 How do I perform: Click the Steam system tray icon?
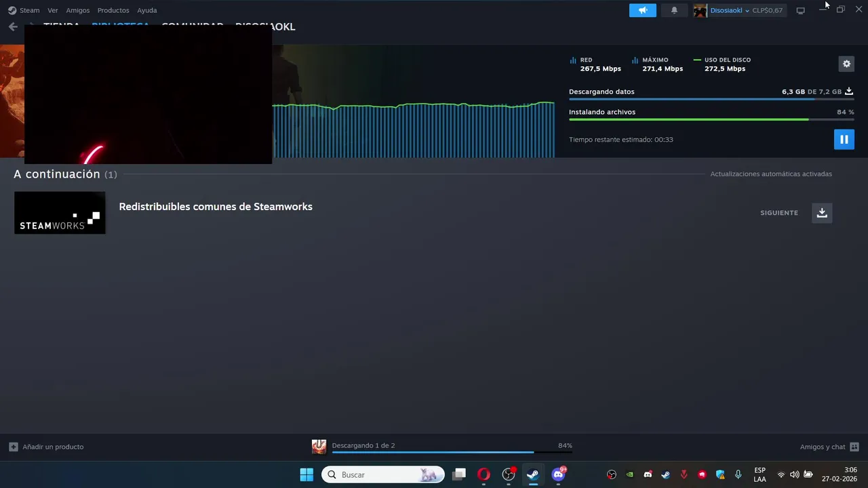pyautogui.click(x=666, y=474)
